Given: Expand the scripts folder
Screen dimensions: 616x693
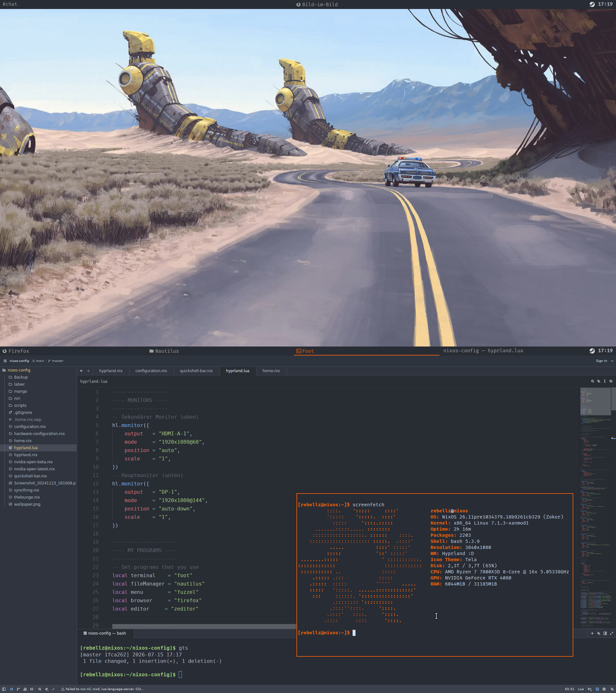Looking at the screenshot, I should [x=38, y=406].
